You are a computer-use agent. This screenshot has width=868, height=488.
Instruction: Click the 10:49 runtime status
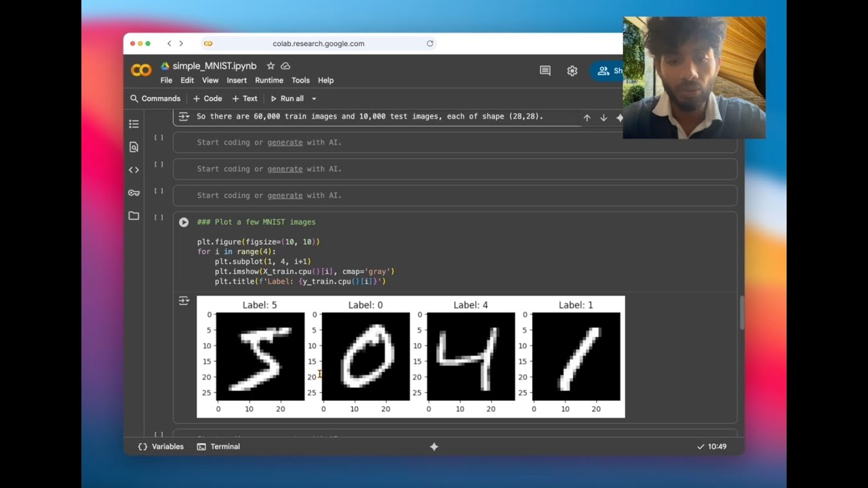pos(711,447)
